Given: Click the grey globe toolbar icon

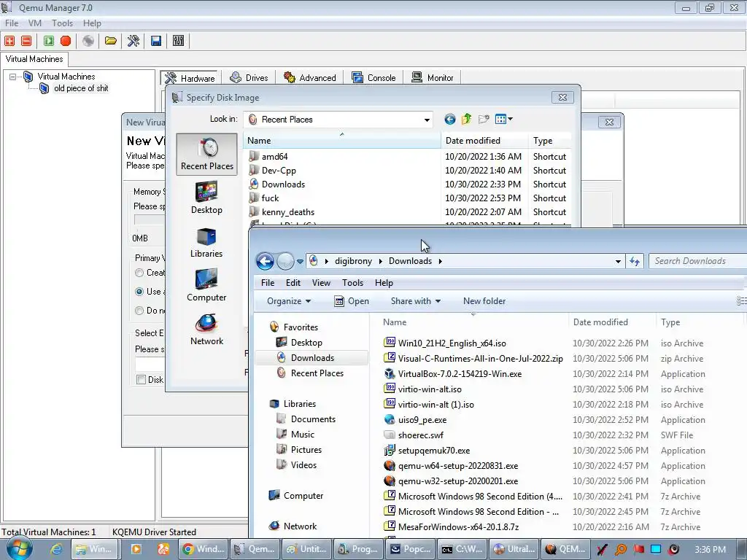Looking at the screenshot, I should tap(88, 41).
